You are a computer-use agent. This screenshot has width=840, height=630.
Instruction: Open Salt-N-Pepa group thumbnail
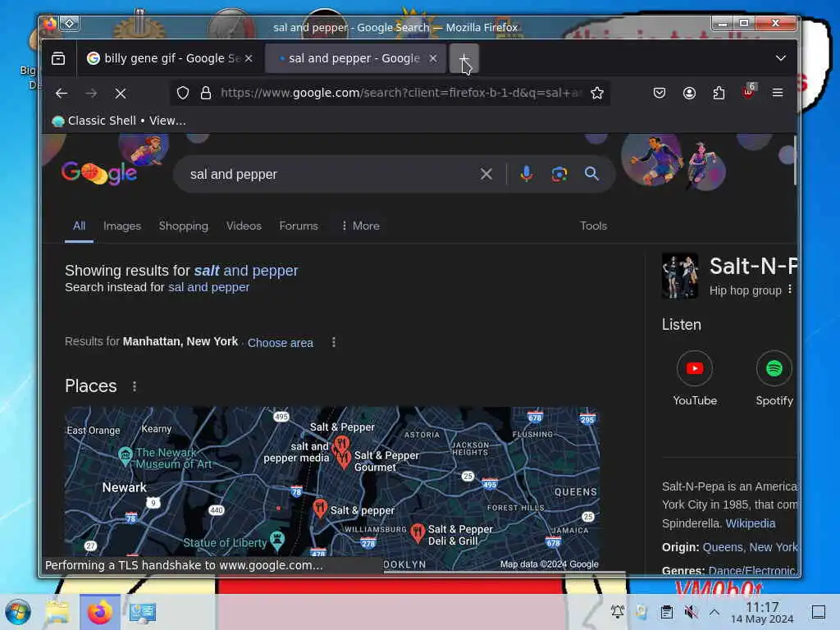click(x=680, y=276)
